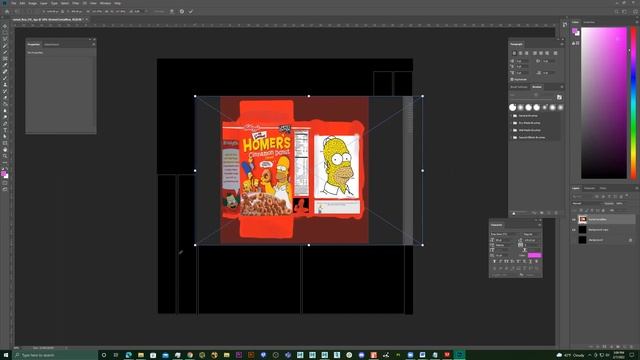This screenshot has width=640, height=360.
Task: Open the Layer menu
Action: [x=44, y=3]
